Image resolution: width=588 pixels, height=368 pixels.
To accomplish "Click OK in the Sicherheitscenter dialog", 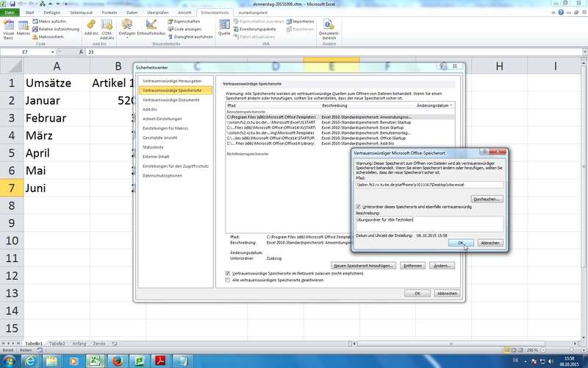I will [417, 293].
